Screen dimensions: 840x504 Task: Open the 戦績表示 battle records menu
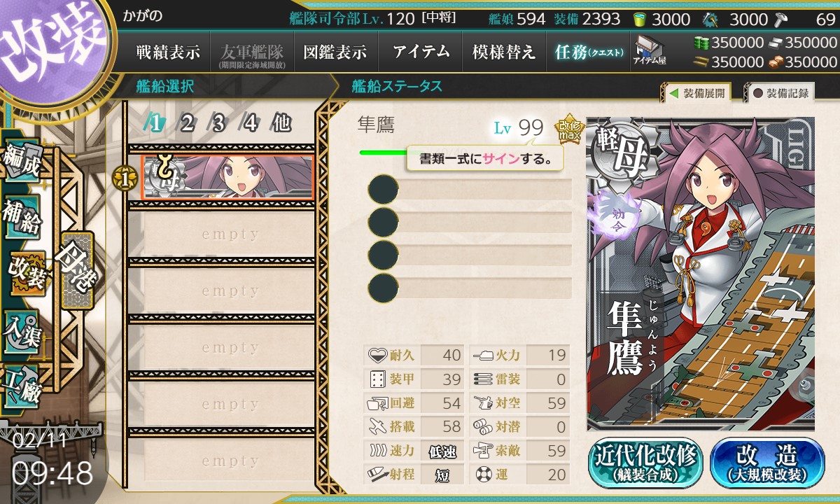coord(167,52)
